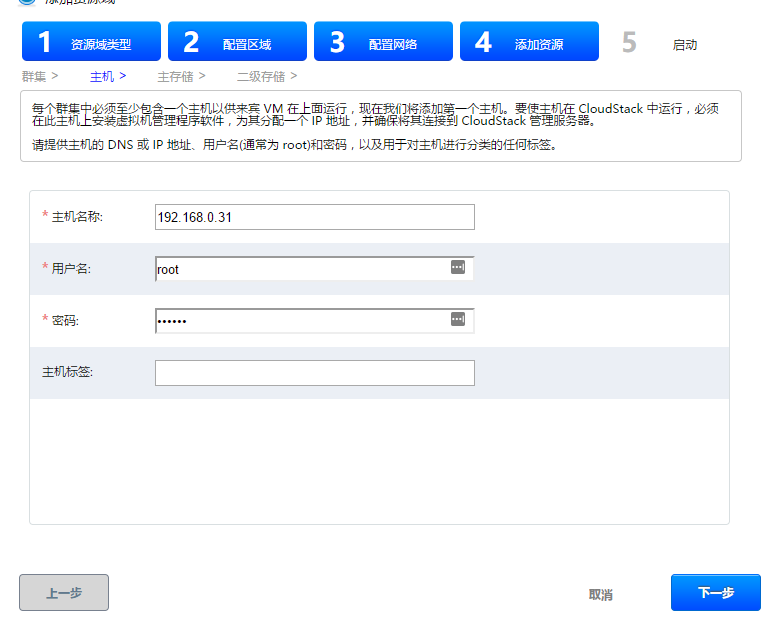Click the autofill icon in password field
Screen dimensions: 766x623
[x=457, y=319]
